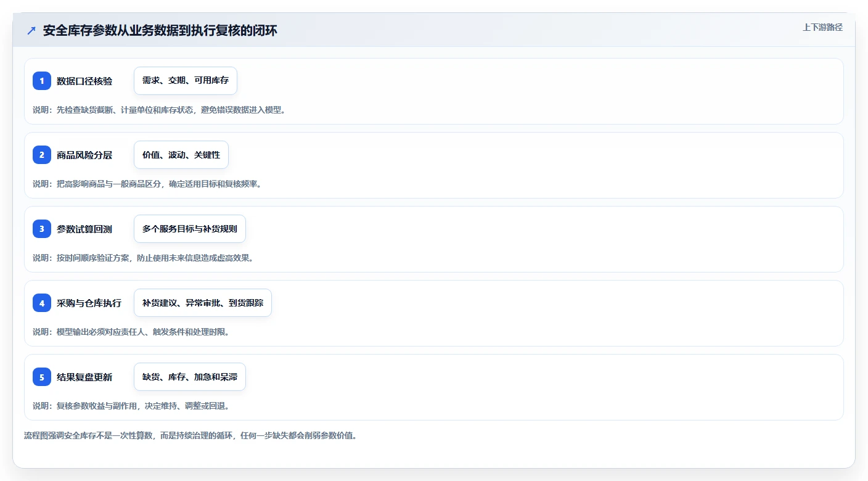This screenshot has height=481, width=868.
Task: Click the description about 责任人、触发条件和处理时限
Action: [x=131, y=332]
